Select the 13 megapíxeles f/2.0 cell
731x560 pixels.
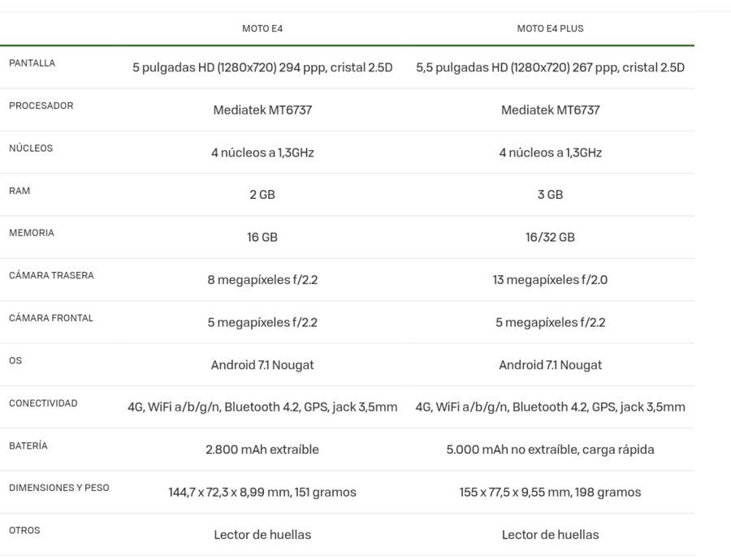[x=550, y=279]
